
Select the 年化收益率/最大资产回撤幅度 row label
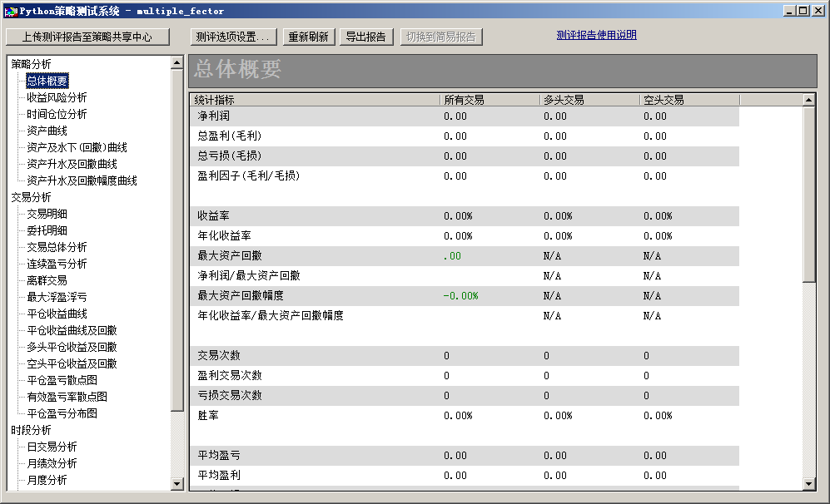pyautogui.click(x=271, y=316)
